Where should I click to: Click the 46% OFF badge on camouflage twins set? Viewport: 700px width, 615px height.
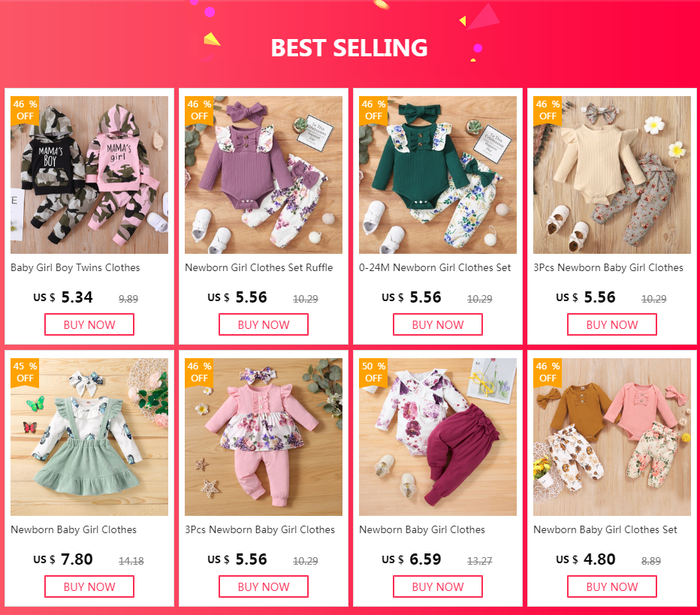25,110
